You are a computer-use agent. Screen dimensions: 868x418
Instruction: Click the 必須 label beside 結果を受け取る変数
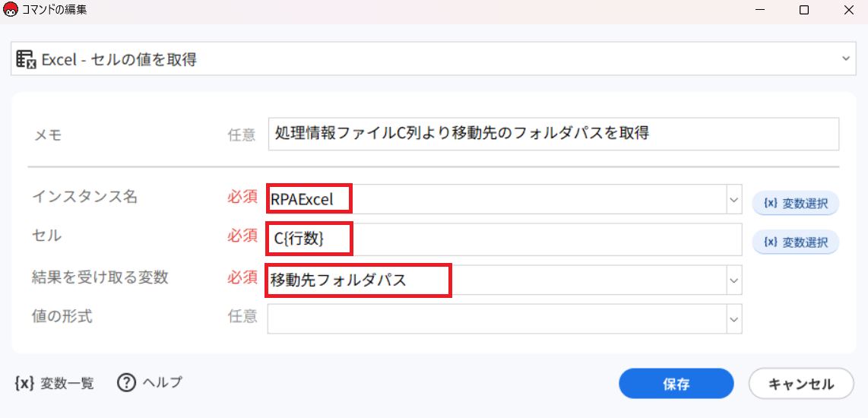[x=242, y=277]
